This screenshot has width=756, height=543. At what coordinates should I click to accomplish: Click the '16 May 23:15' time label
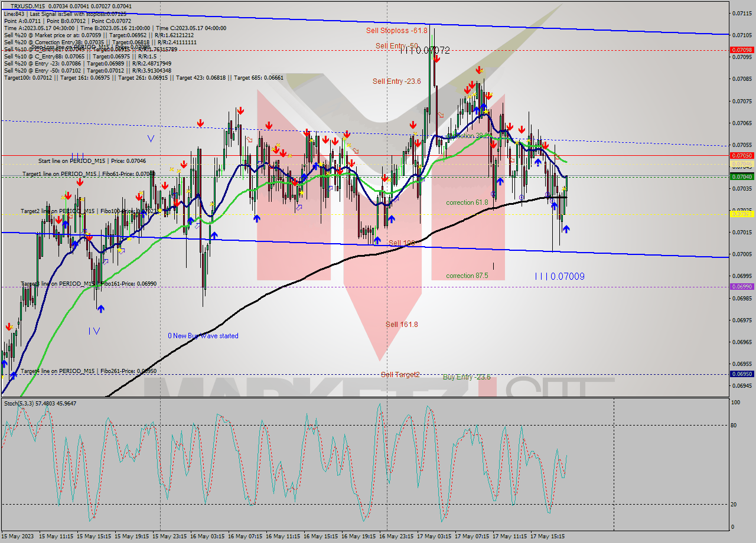click(396, 537)
